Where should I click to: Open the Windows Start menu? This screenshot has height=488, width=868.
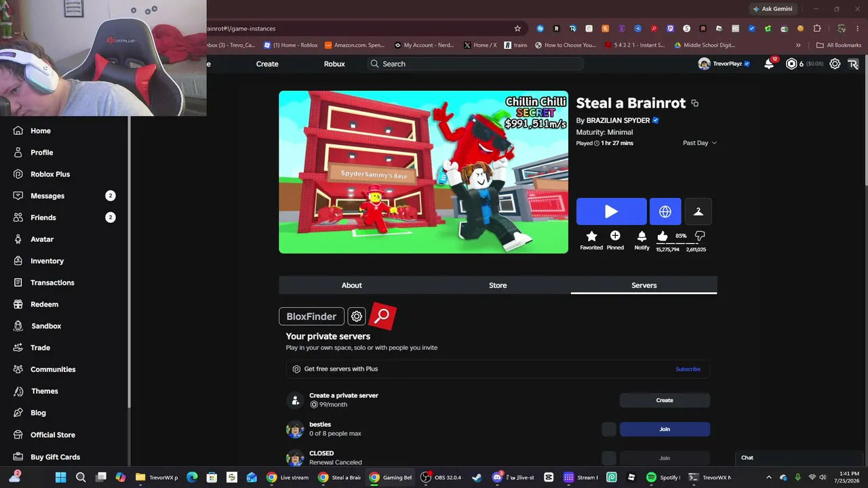[x=60, y=477]
